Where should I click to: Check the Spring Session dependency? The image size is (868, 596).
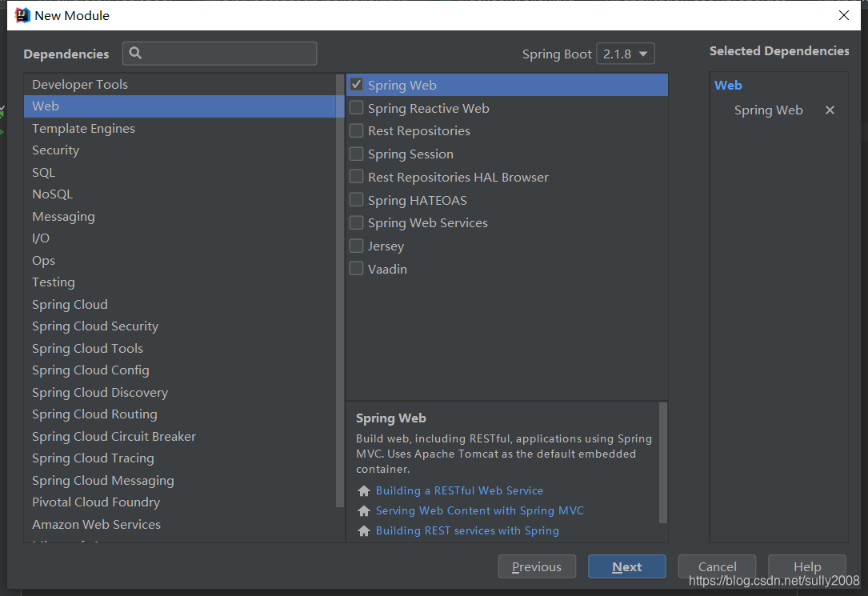click(x=357, y=154)
